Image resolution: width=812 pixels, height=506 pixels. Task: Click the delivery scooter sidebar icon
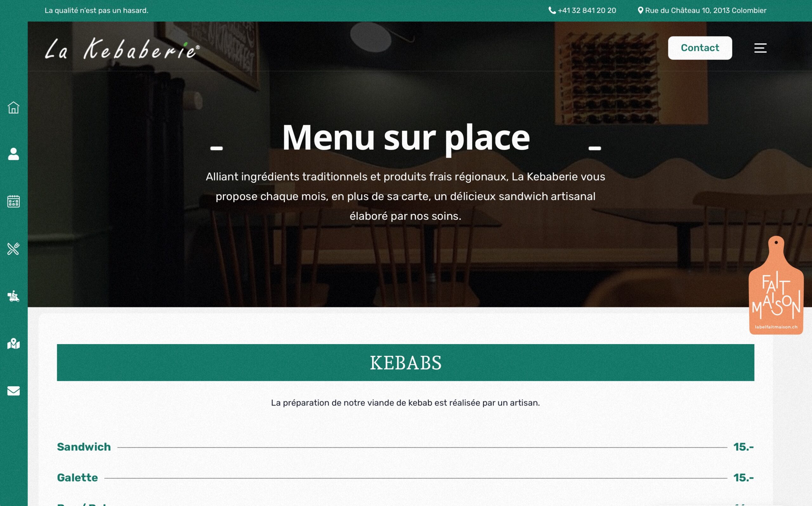[13, 296]
